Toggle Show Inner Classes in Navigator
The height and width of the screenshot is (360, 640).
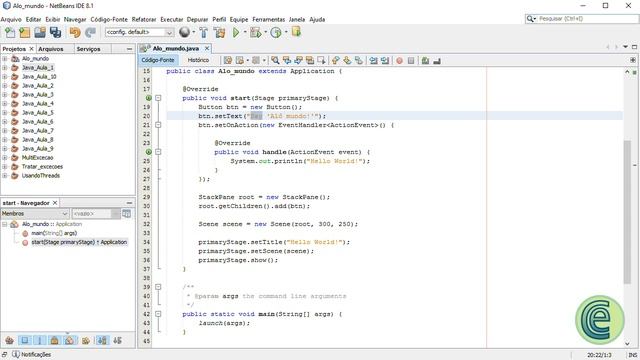point(70,340)
